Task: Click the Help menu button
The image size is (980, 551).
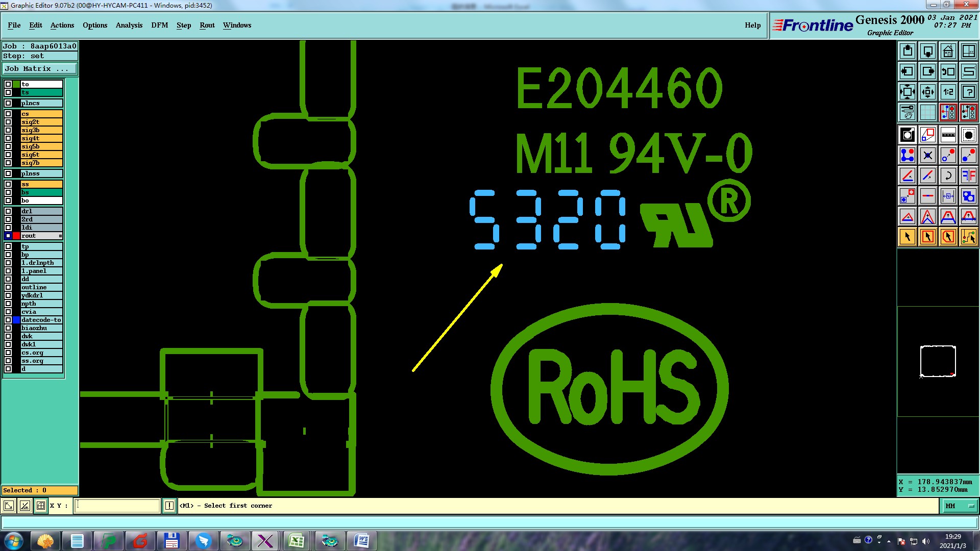Action: tap(752, 25)
